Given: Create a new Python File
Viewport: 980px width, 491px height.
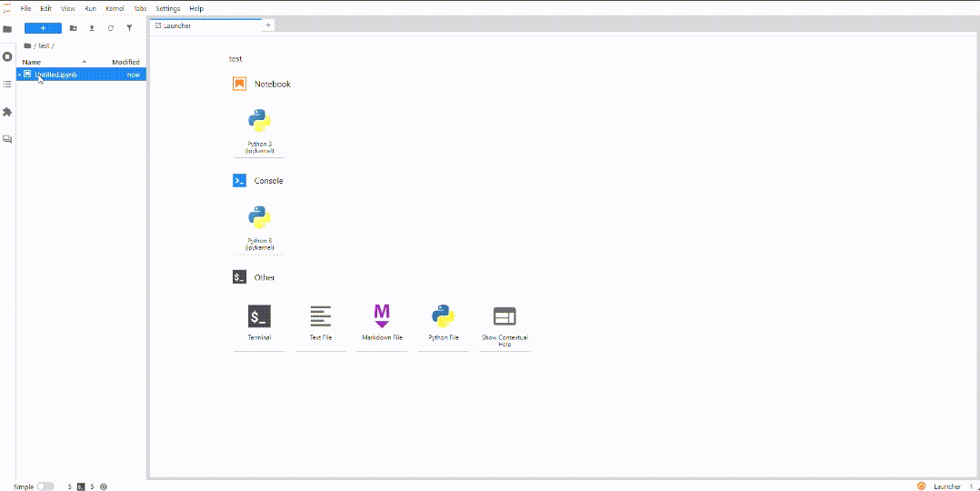Looking at the screenshot, I should (x=443, y=322).
